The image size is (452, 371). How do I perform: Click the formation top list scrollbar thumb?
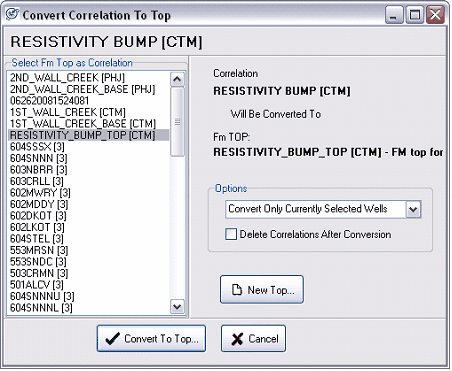tap(177, 122)
